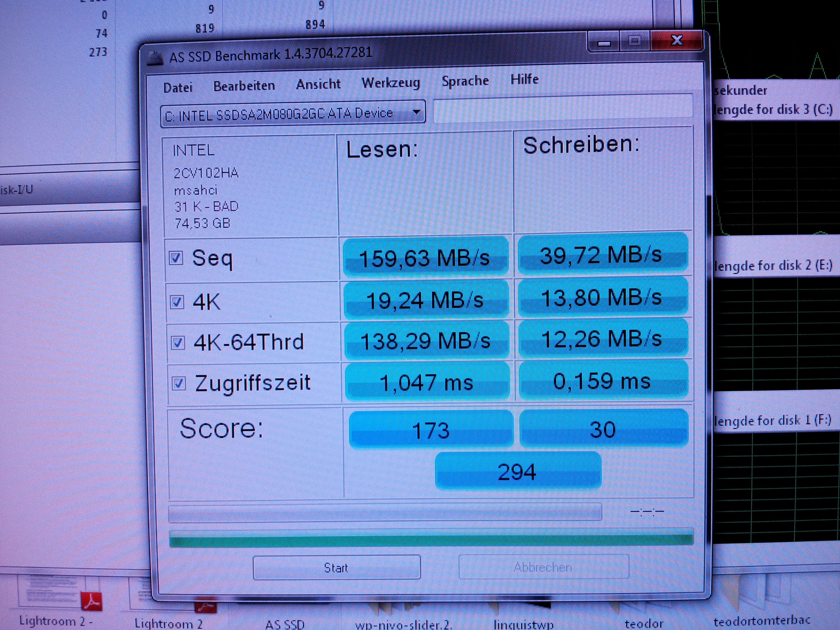Viewport: 840px width, 630px height.
Task: Open the AS SSD desktop item
Action: coord(285,624)
